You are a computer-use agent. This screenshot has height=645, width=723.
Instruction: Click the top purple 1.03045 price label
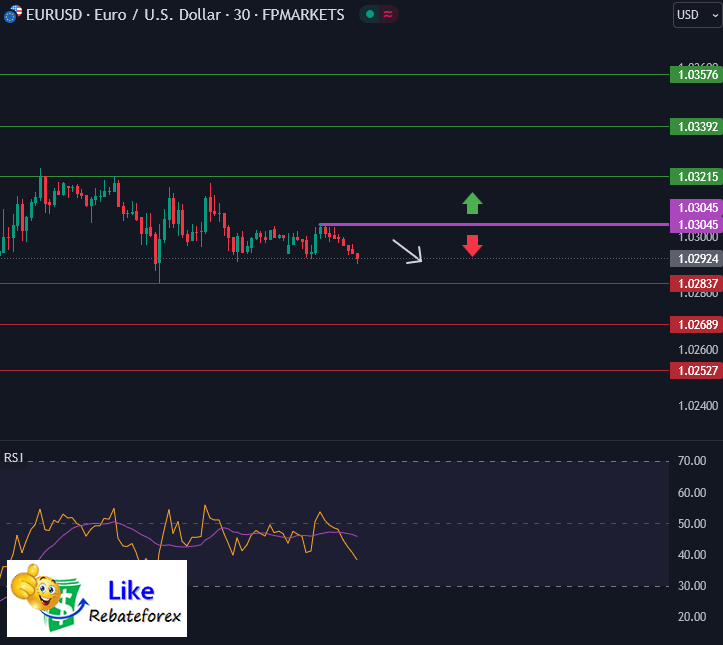click(696, 207)
